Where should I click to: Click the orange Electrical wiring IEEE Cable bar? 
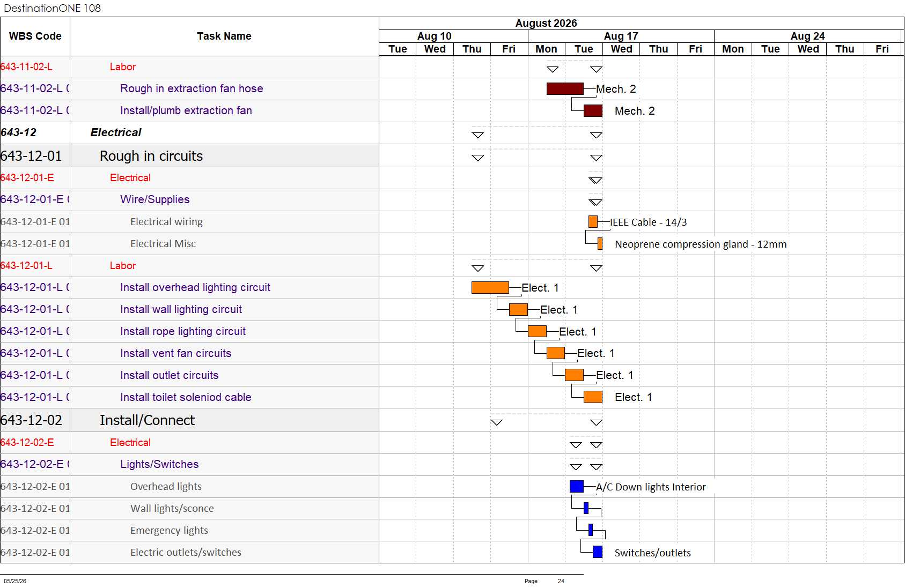(593, 221)
